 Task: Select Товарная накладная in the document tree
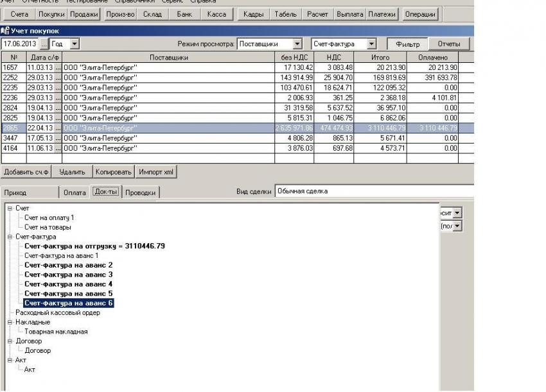pyautogui.click(x=56, y=332)
